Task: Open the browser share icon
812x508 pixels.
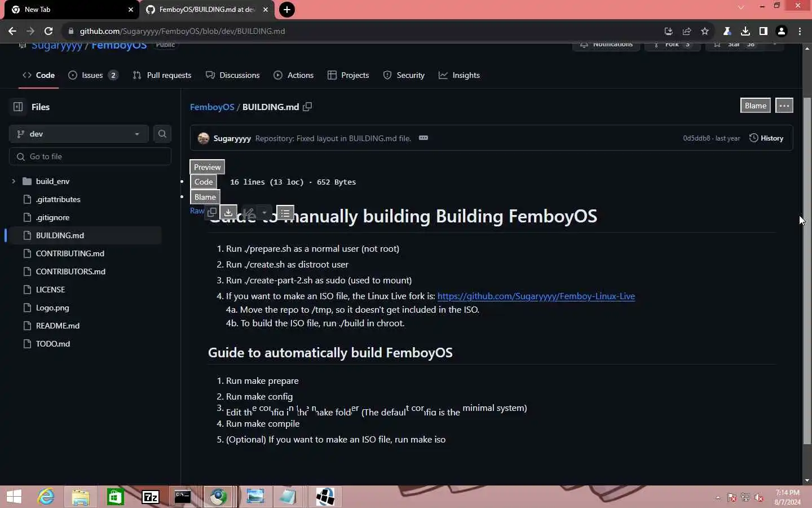Action: (687, 31)
